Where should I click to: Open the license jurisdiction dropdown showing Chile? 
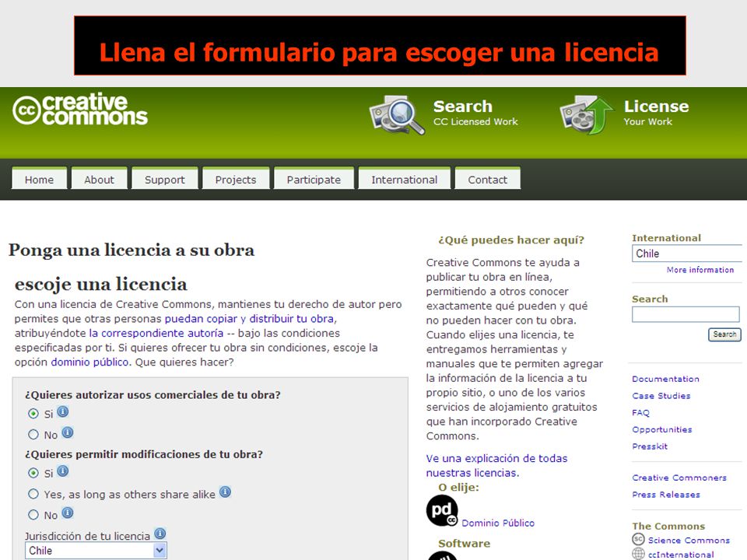coord(96,551)
